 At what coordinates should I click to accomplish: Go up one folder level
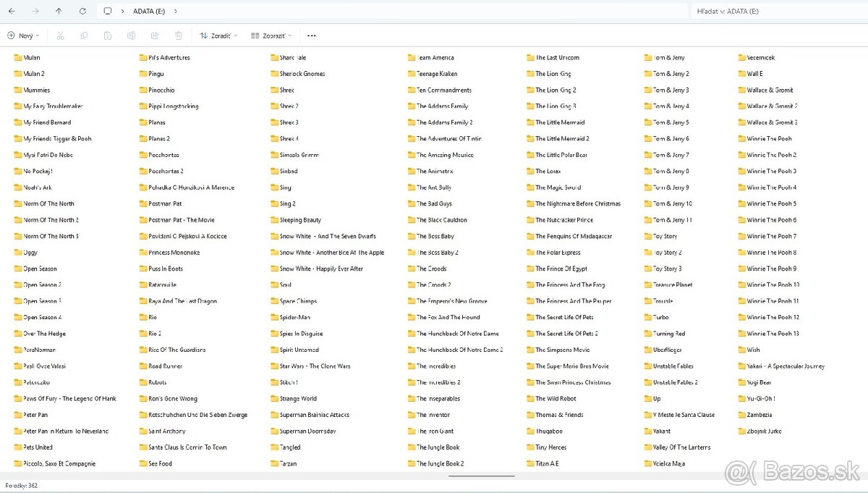pyautogui.click(x=59, y=12)
